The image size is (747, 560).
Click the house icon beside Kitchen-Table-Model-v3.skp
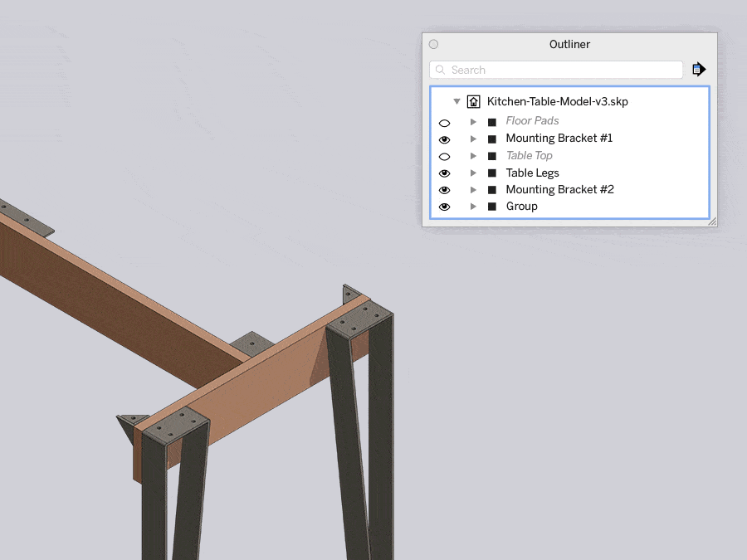coord(473,101)
